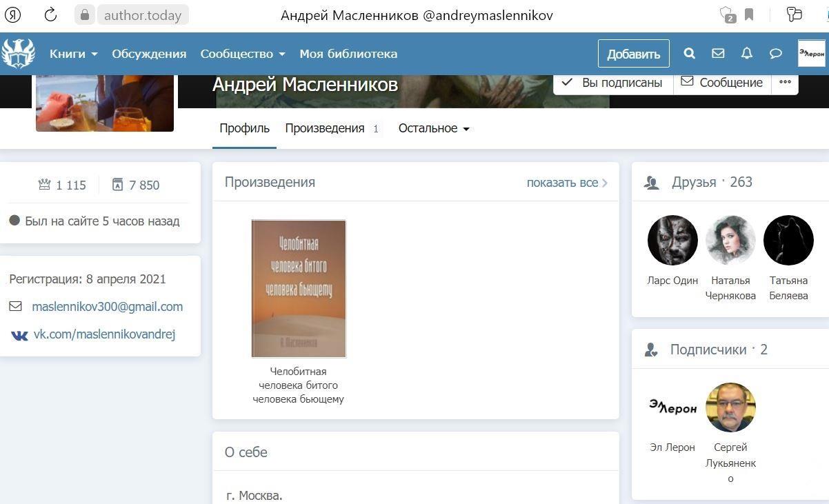Click the browser bookmark icon
The image size is (829, 504).
click(x=749, y=14)
